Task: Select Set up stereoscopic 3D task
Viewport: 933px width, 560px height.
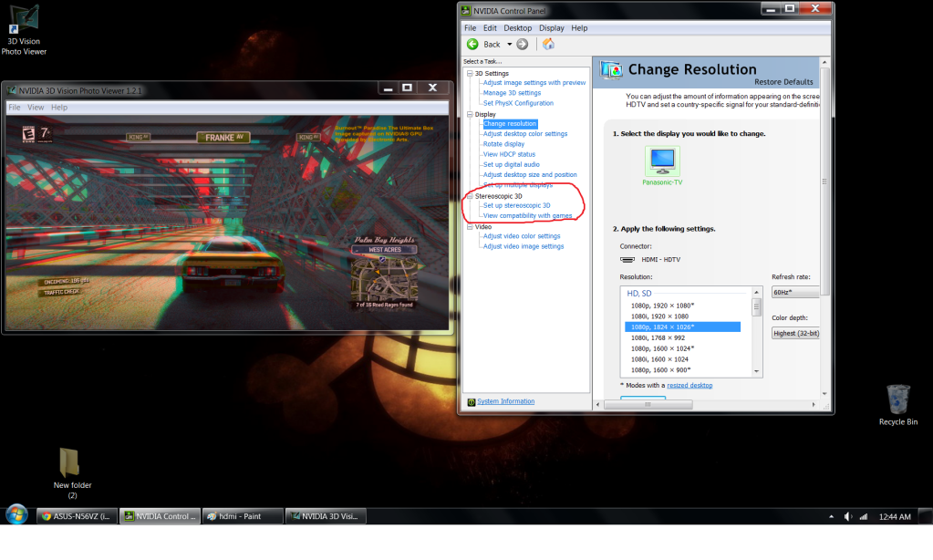Action: click(x=516, y=205)
